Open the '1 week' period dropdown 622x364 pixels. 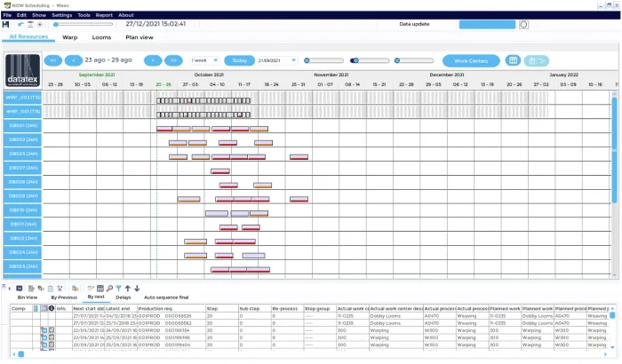(203, 60)
